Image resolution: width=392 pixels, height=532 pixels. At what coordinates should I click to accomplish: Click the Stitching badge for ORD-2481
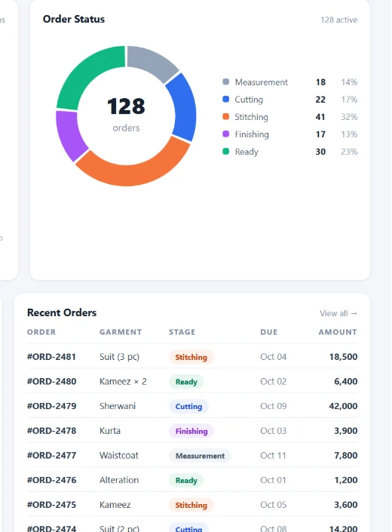(191, 357)
